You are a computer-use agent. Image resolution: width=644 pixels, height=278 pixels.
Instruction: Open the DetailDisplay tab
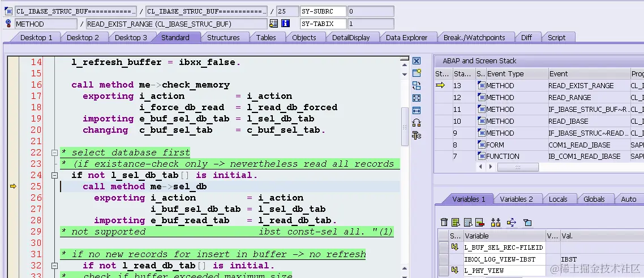(351, 37)
